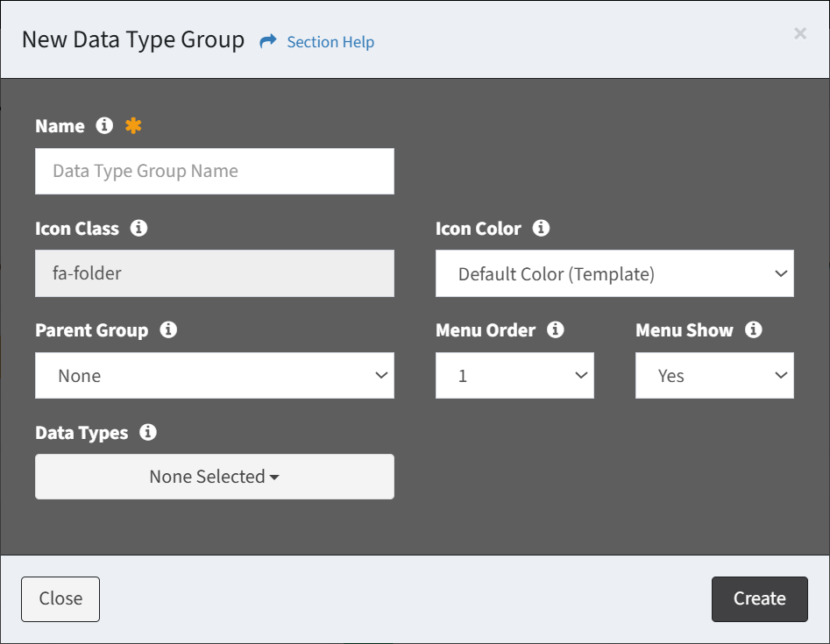View the Menu Order info icon
This screenshot has width=830, height=644.
(x=555, y=330)
